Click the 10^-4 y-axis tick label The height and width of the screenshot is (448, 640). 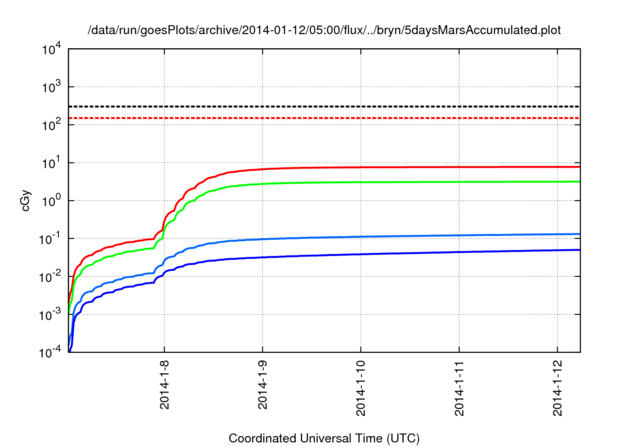[x=51, y=352]
